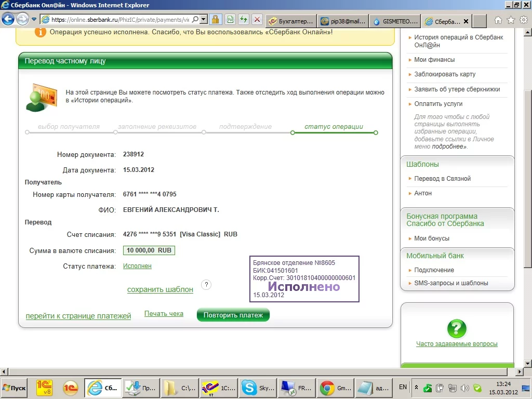Switch to the pip38@mail tab

point(343,21)
